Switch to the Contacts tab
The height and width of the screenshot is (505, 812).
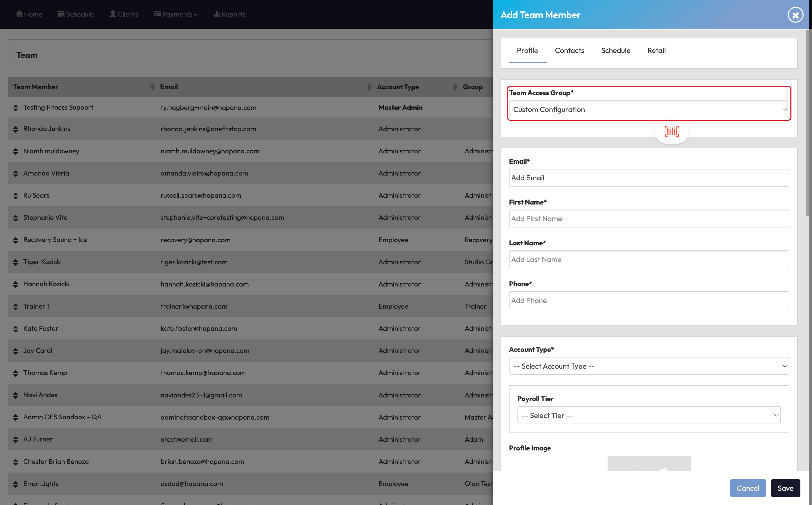[x=569, y=50]
